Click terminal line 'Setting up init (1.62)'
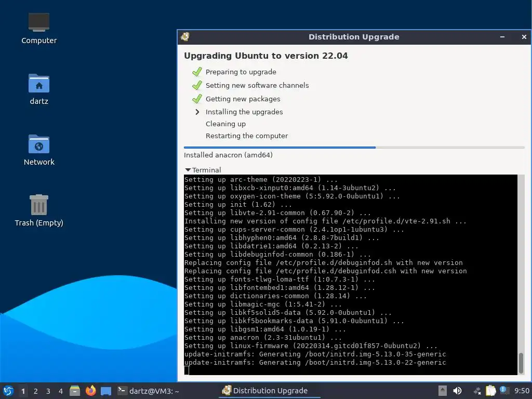This screenshot has width=532, height=399. pyautogui.click(x=238, y=205)
